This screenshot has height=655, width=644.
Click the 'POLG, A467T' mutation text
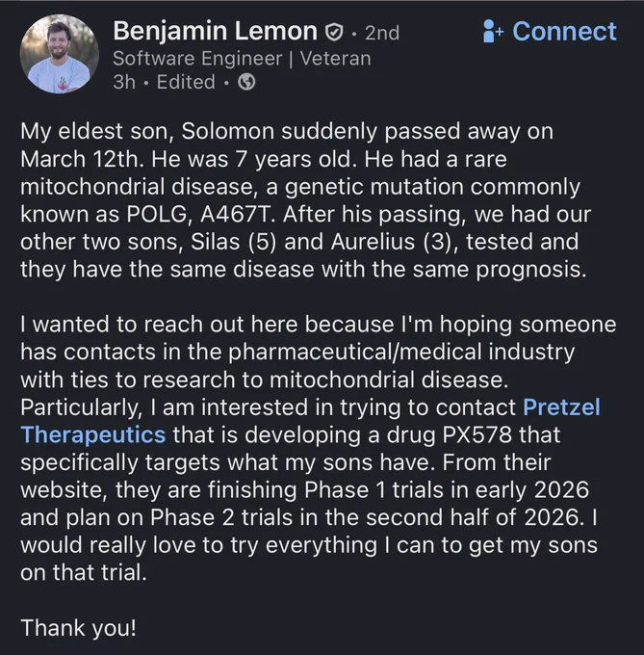(x=200, y=215)
